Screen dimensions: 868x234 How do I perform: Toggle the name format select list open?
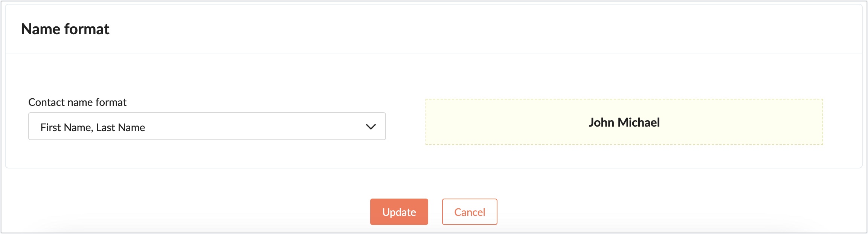[264, 127]
